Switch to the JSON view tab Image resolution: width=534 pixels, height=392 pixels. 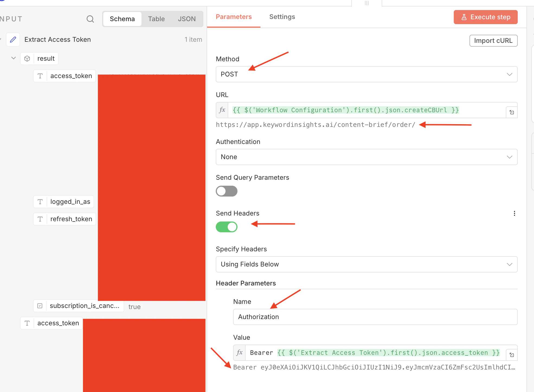pyautogui.click(x=187, y=19)
